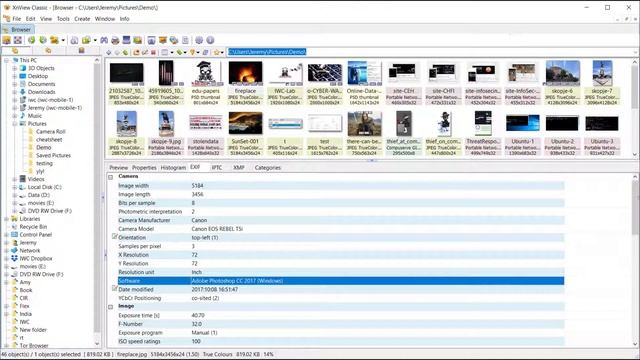Switch to the IPTC tab
The height and width of the screenshot is (360, 640).
pyautogui.click(x=217, y=168)
